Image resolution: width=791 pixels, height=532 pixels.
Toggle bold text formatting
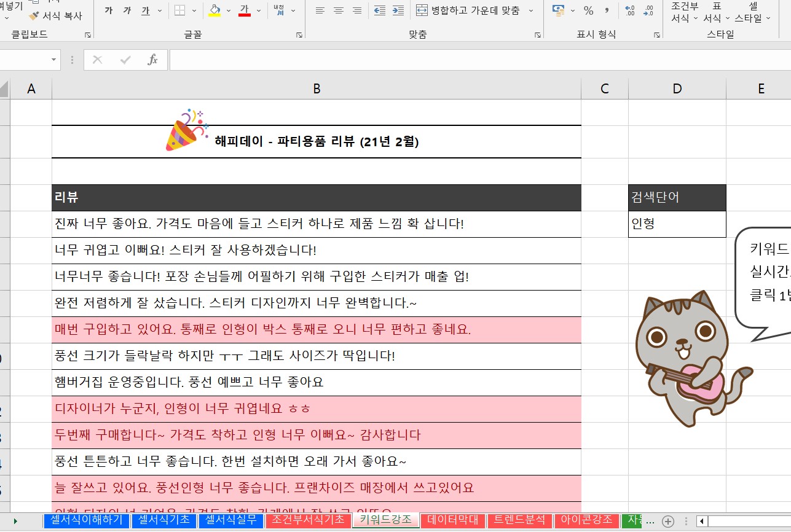pos(109,11)
